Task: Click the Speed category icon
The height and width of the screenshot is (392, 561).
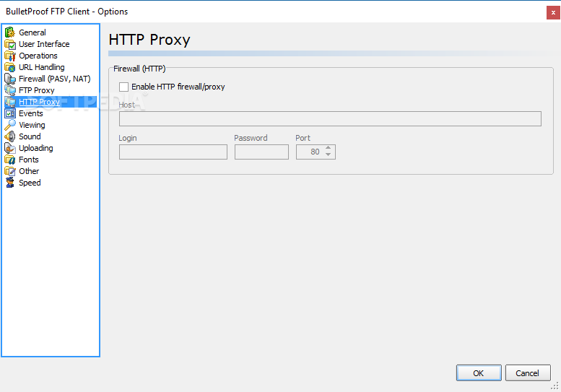Action: click(10, 183)
